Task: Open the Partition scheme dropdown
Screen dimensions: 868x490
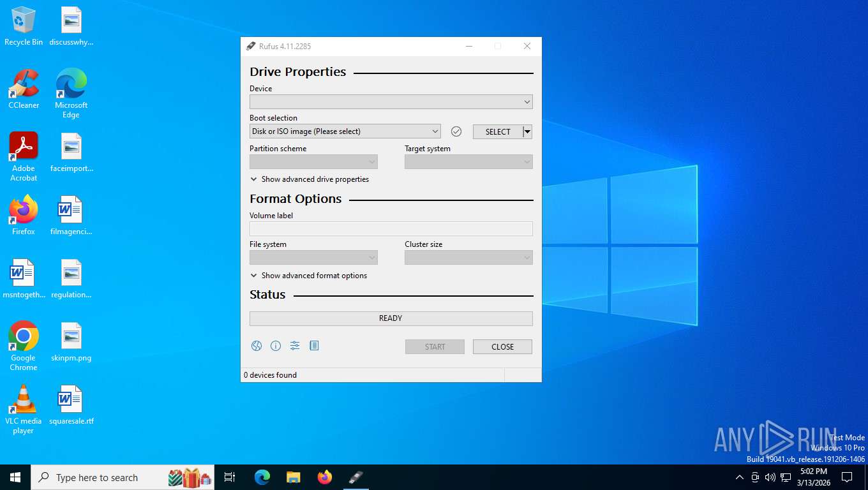Action: point(313,162)
